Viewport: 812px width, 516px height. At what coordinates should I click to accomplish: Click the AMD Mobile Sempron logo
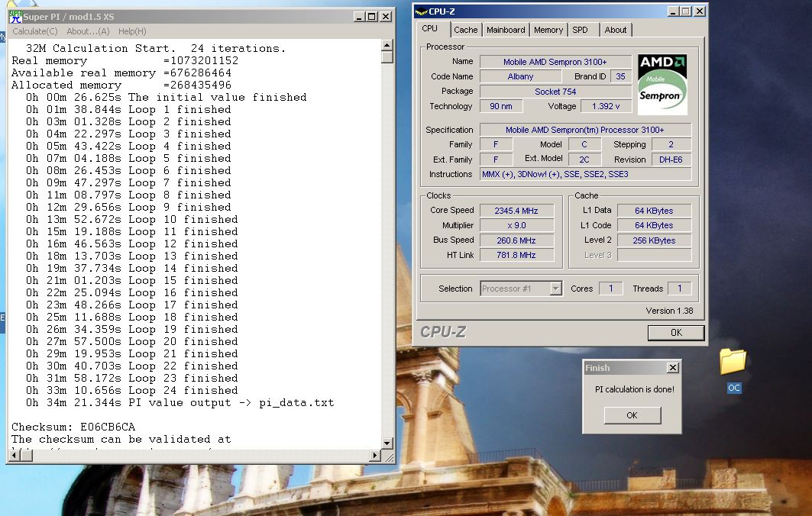click(662, 85)
